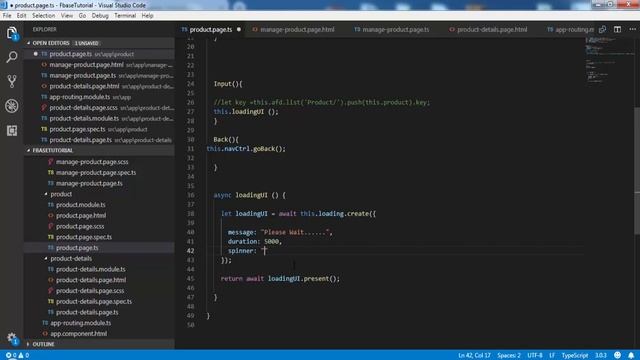Open the Terminal menu
640x360 pixels.
tap(125, 16)
